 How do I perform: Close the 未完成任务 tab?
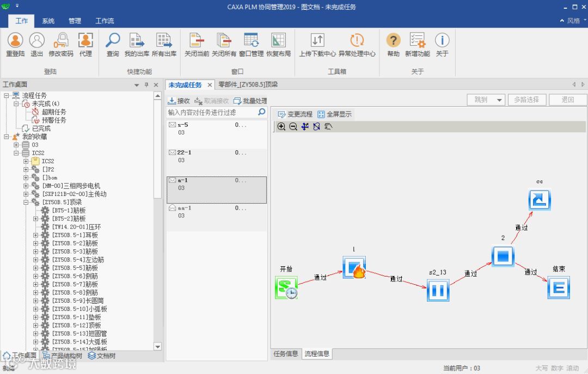(x=210, y=85)
